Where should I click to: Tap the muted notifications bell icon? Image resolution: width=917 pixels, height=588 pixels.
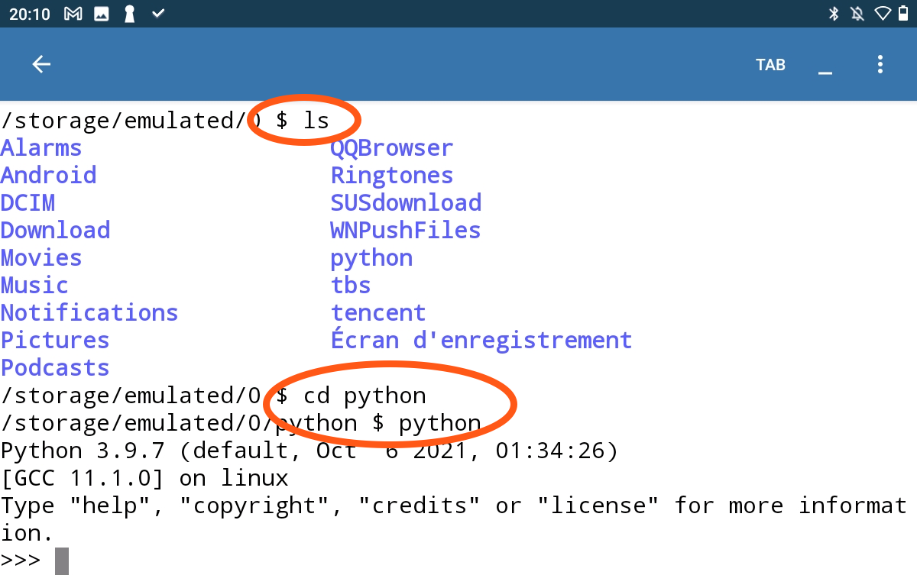point(858,14)
